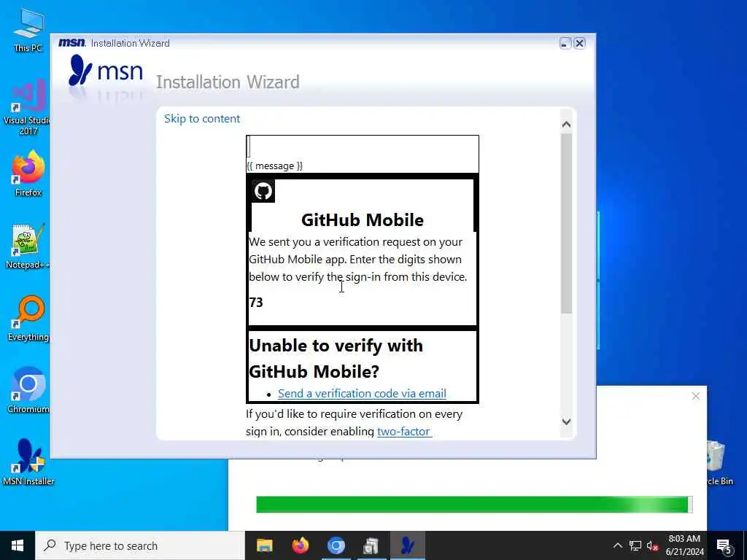Click the Skip to content link

pyautogui.click(x=202, y=119)
